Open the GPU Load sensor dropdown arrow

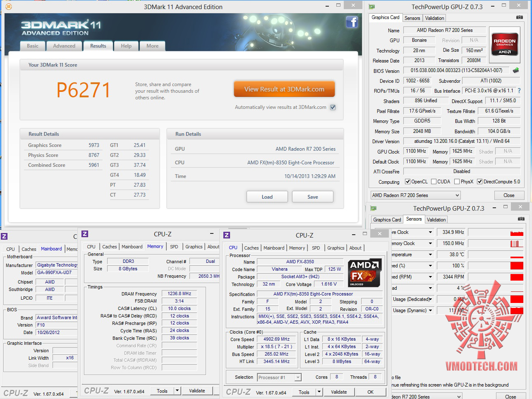point(430,288)
